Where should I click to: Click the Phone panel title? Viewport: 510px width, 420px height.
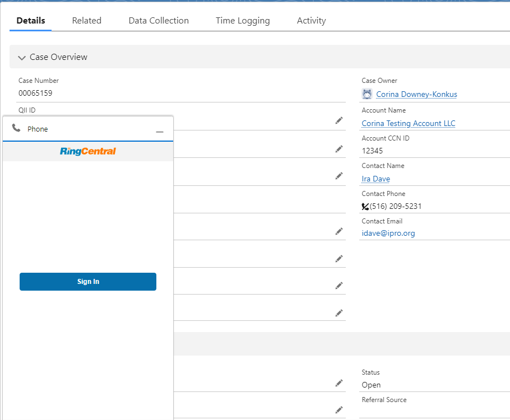coord(38,129)
